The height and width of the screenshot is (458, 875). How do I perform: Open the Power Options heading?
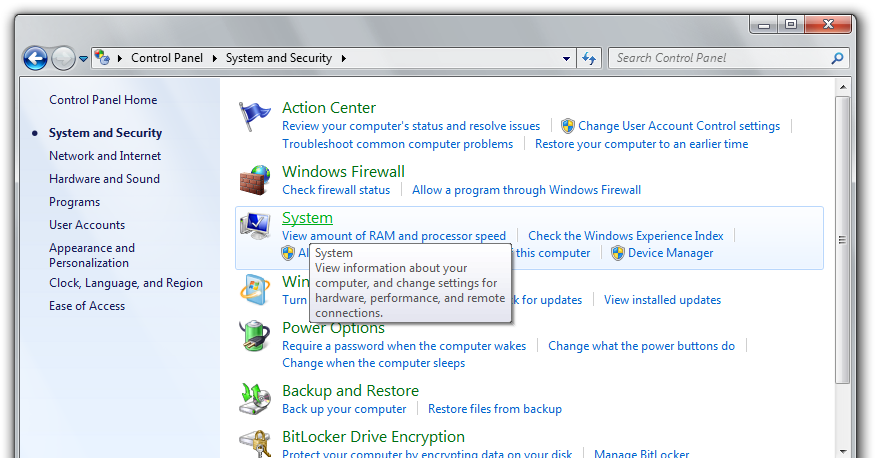pos(333,328)
